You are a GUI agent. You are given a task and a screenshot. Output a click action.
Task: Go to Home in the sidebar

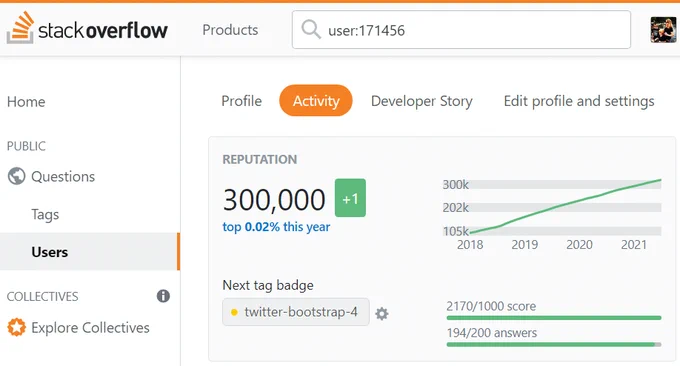pos(26,101)
